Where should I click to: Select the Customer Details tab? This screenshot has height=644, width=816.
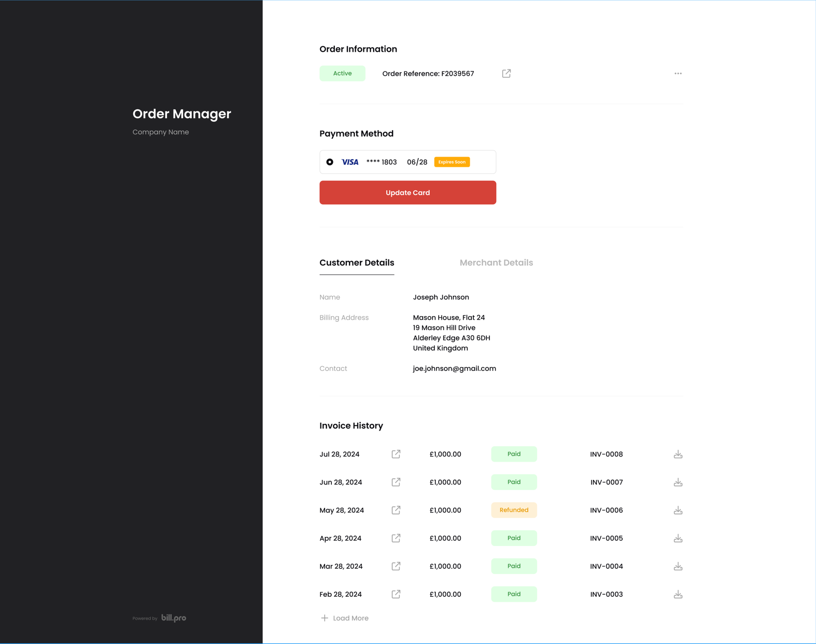coord(357,263)
